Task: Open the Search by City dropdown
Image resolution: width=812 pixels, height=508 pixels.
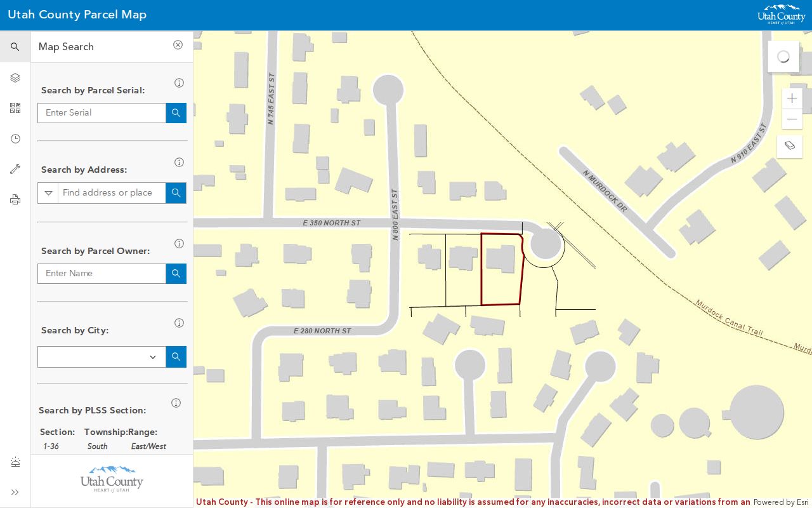Action: point(101,357)
